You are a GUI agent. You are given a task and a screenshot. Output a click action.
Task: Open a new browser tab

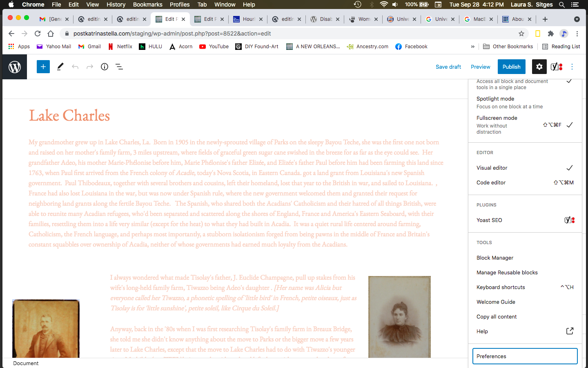(x=545, y=19)
